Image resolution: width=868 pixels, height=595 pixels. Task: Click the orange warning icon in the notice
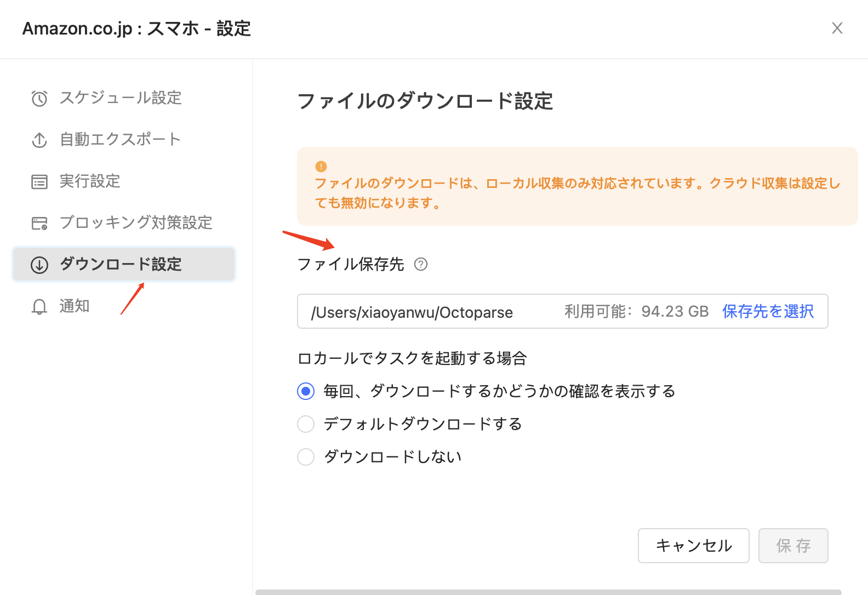point(321,167)
